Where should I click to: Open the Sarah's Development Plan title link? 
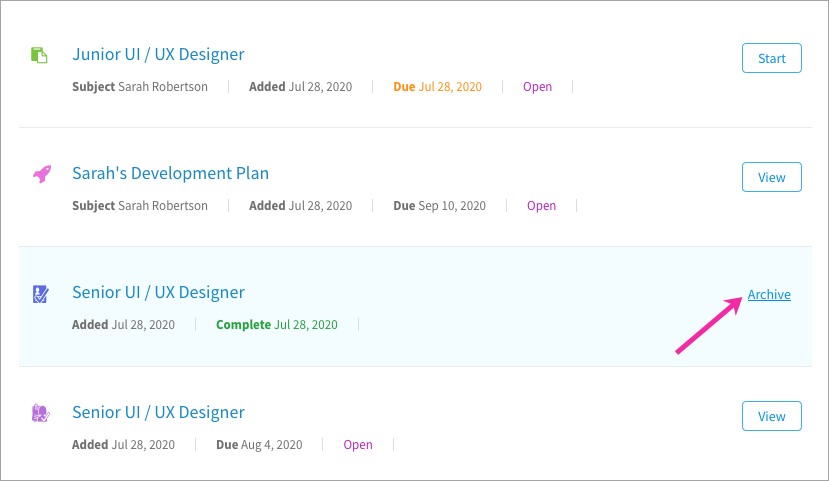pos(170,173)
